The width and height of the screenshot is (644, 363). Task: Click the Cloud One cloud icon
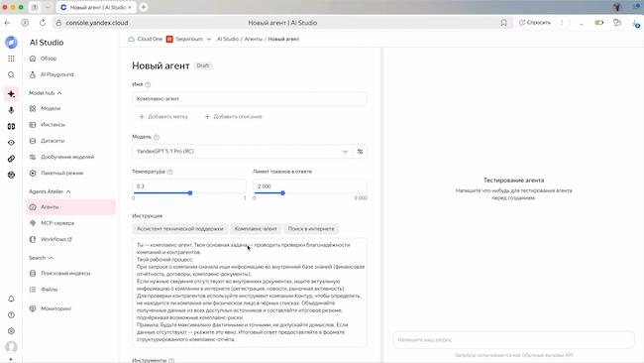131,39
